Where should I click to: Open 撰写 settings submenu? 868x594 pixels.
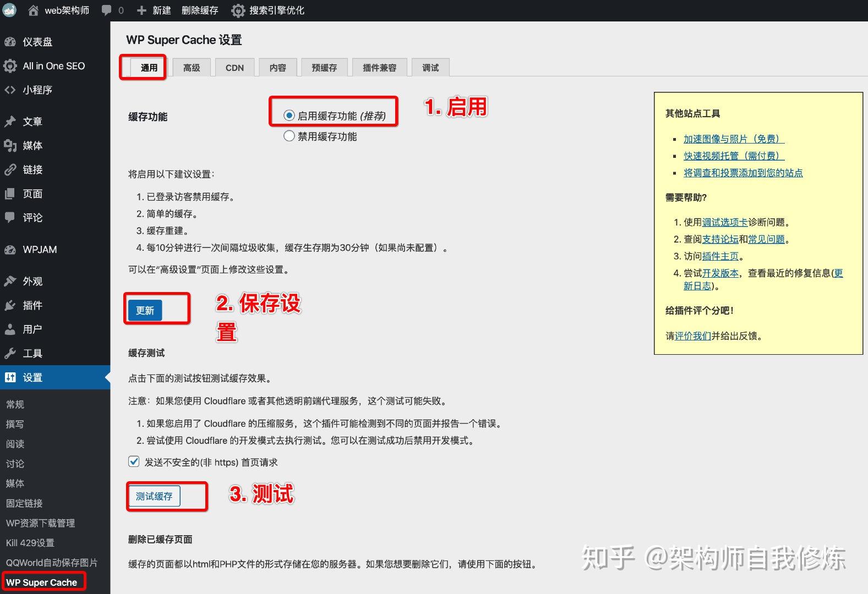(15, 424)
